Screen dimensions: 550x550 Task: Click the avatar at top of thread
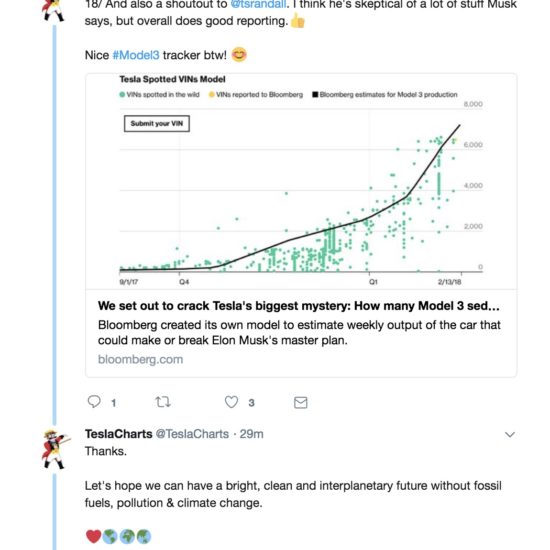53,11
